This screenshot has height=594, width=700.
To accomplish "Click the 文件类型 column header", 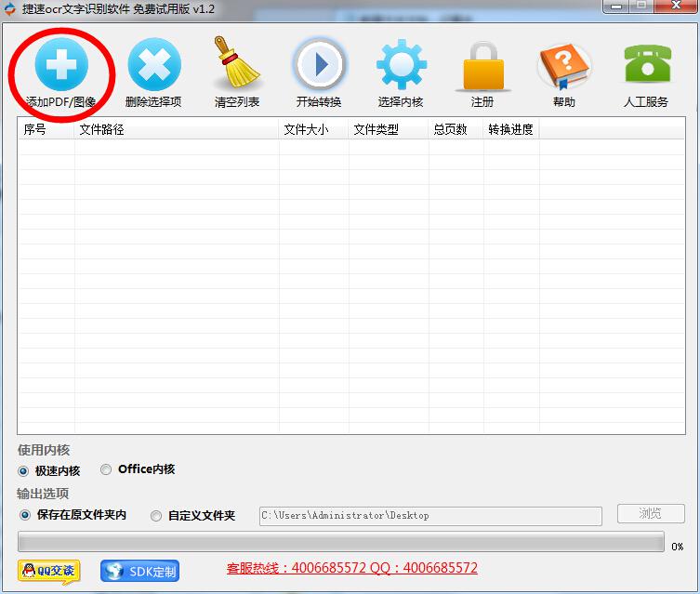I will click(x=389, y=129).
